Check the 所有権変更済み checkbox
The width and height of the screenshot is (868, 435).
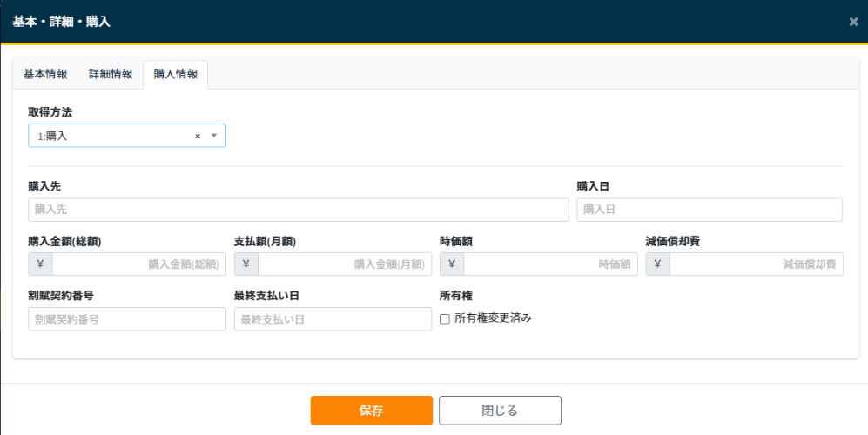[x=445, y=318]
